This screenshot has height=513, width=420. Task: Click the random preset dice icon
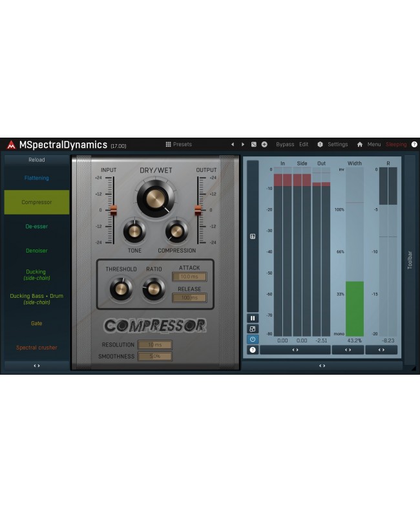(254, 144)
